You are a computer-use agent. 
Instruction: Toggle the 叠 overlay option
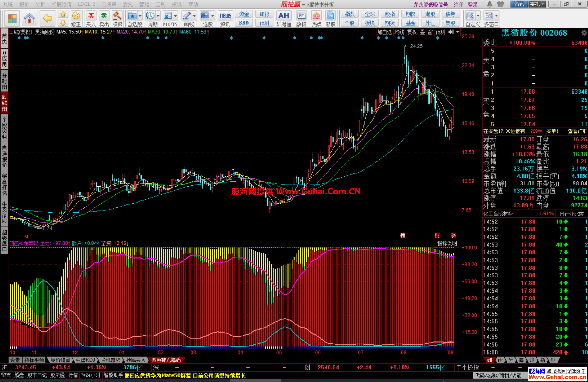pos(422,32)
